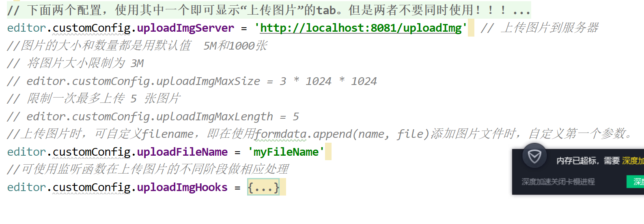Place cursor on uploadFileName property
The width and height of the screenshot is (644, 224).
[x=182, y=152]
